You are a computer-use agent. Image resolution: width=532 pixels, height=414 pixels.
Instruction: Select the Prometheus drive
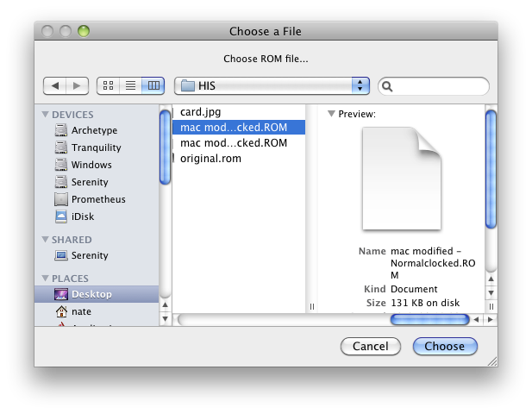(x=97, y=199)
